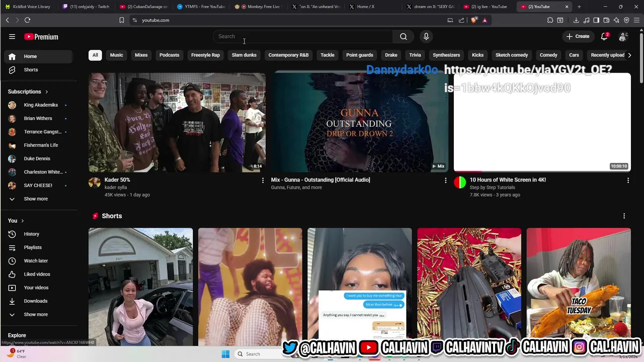Open Watch later in sidebar
This screenshot has width=644, height=362.
[x=39, y=261]
